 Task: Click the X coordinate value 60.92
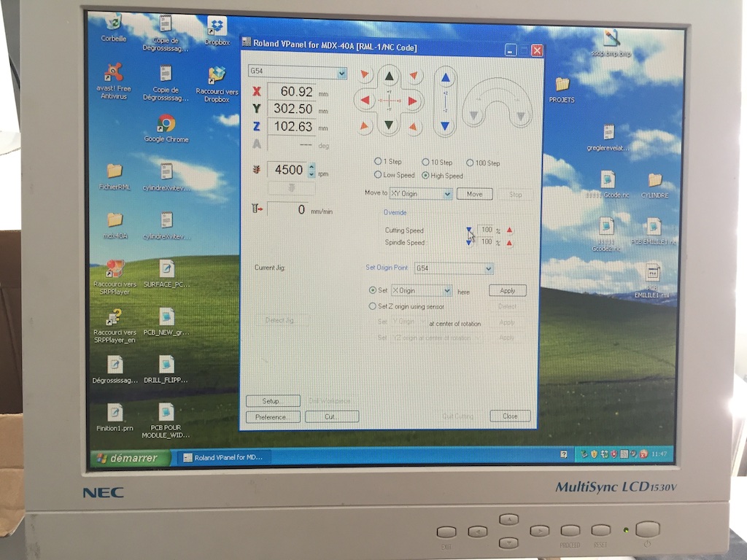292,91
